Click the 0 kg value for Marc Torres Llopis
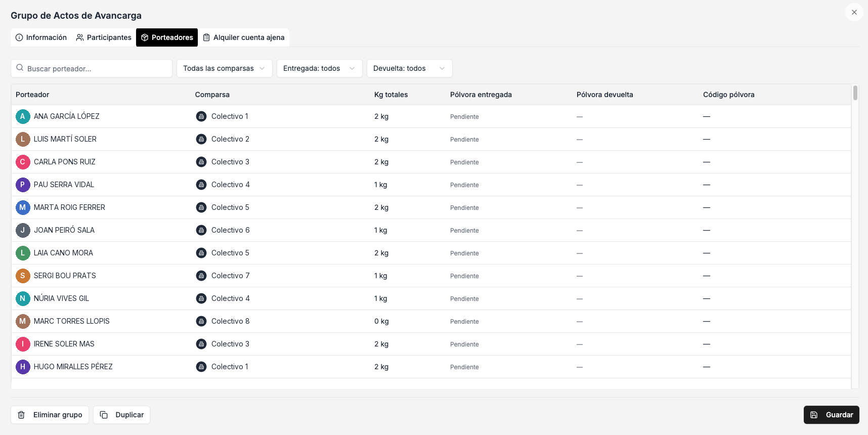The height and width of the screenshot is (435, 868). (381, 321)
